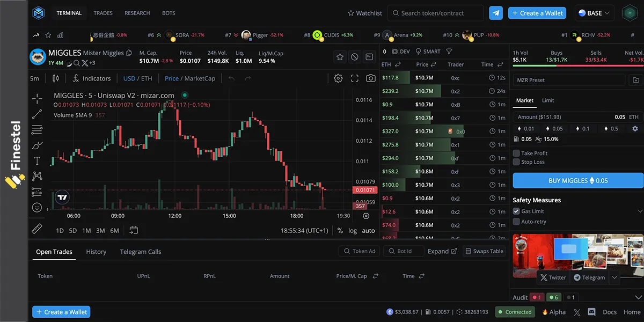Image resolution: width=644 pixels, height=322 pixels.
Task: Open the TERMINAL tab
Action: coord(69,13)
